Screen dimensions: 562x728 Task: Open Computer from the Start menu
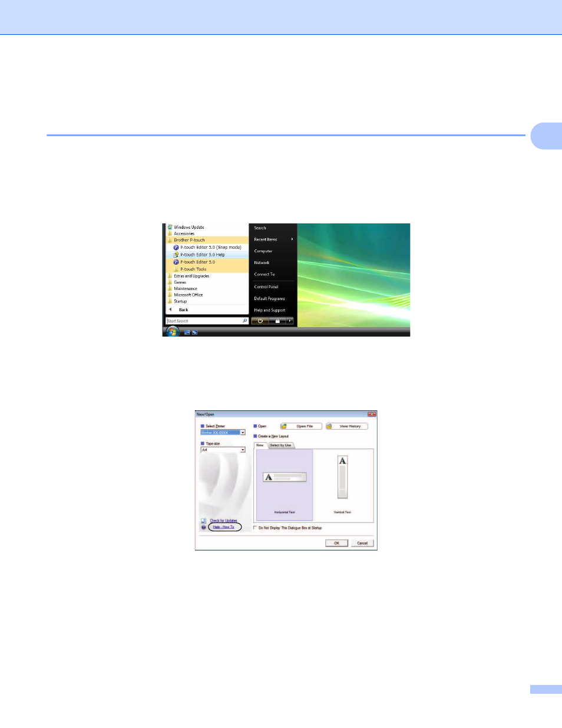263,251
